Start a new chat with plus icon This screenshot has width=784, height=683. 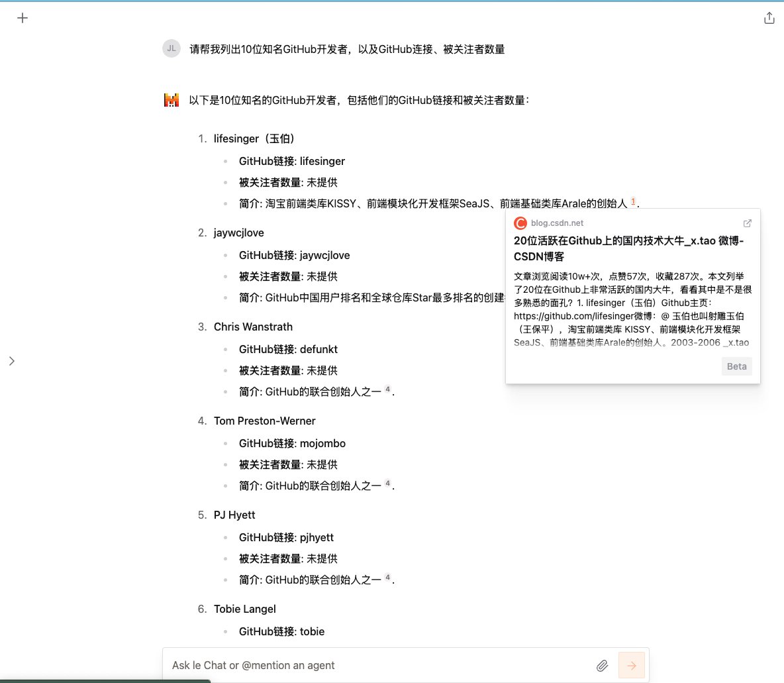(x=23, y=18)
